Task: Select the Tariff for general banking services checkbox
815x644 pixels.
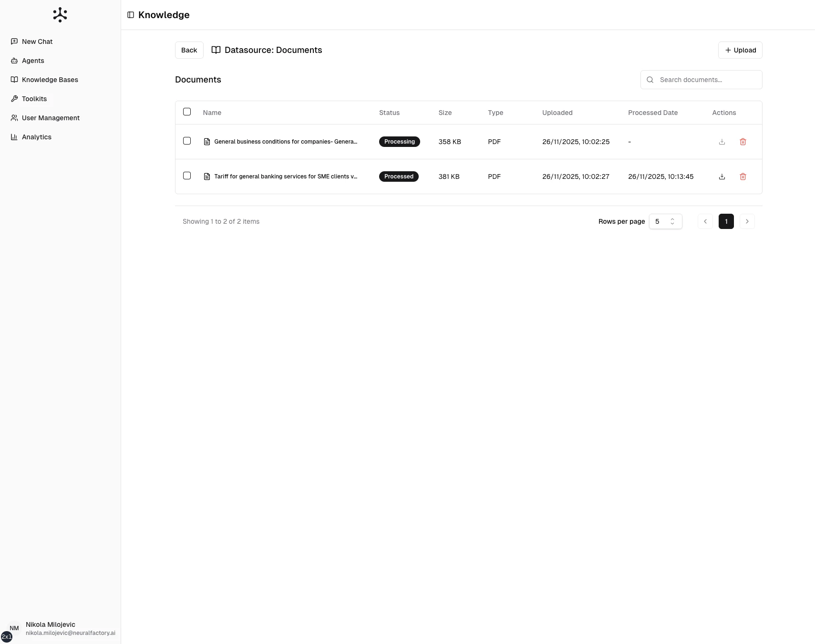Action: (x=187, y=176)
